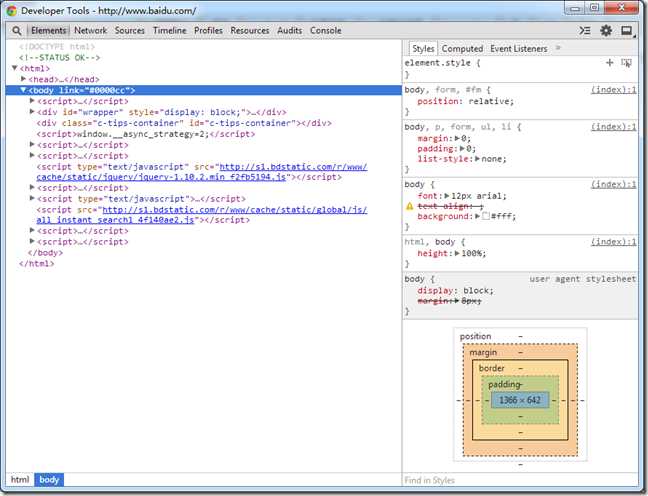This screenshot has height=496, width=648.
Task: Show more Styles tabs chevron
Action: (558, 48)
